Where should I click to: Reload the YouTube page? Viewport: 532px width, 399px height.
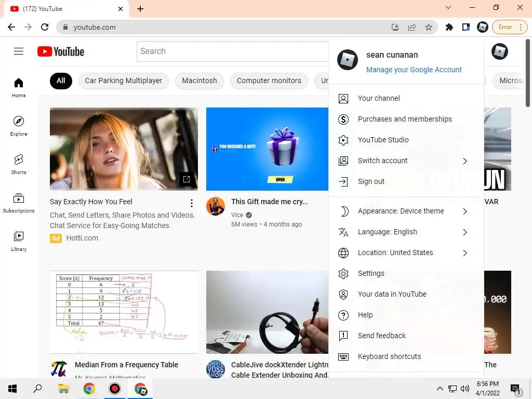coord(45,27)
